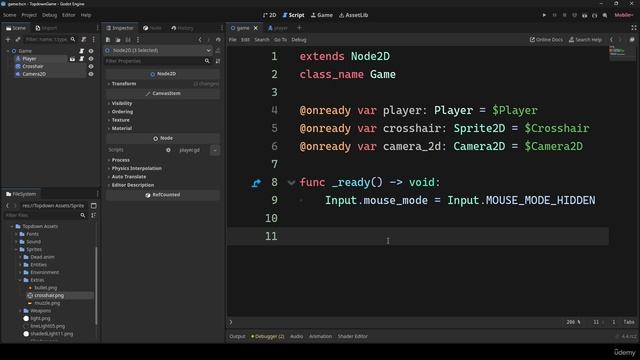Select the Camera2D node in scene tree
Image resolution: width=640 pixels, height=360 pixels.
point(34,74)
